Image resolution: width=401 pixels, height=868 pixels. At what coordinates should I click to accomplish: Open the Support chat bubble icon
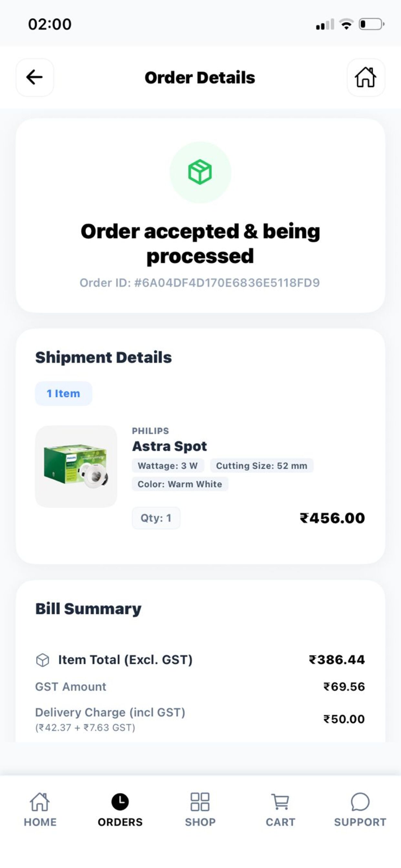pos(360,801)
